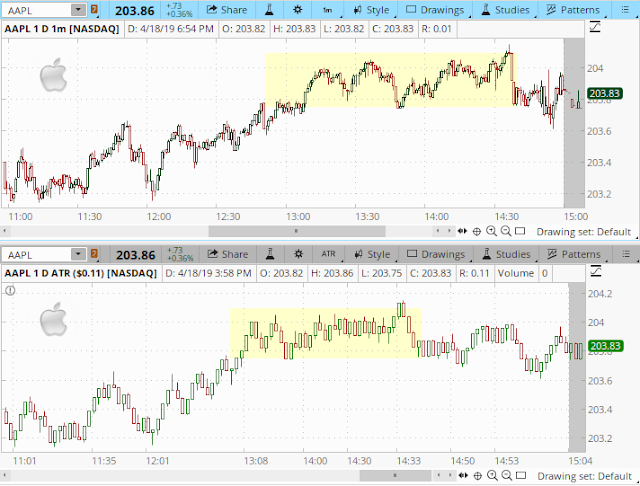This screenshot has height=486, width=640.
Task: Open Drawings menu in bottom chart
Action: (436, 255)
